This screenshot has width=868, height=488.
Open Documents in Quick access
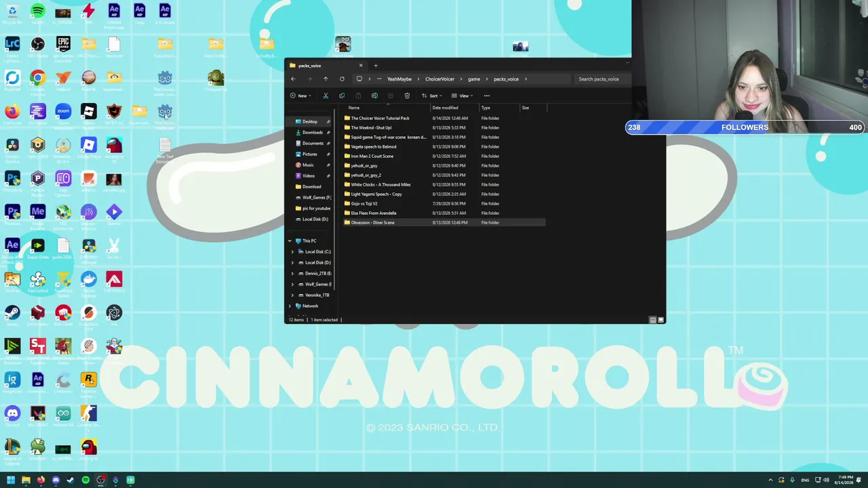[313, 143]
